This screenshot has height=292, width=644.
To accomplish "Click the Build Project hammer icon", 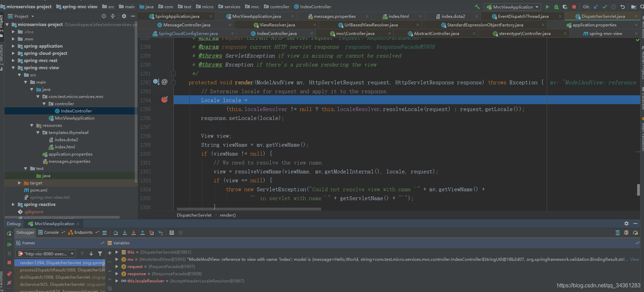I will point(477,7).
